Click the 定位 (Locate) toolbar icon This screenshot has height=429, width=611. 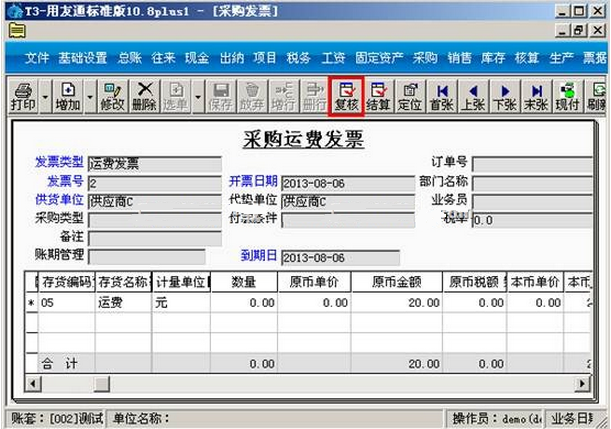point(410,96)
